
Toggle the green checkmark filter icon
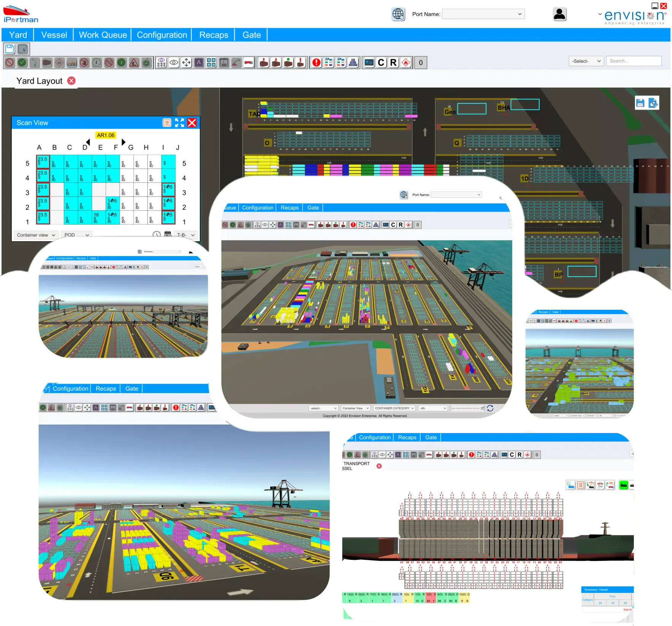[22, 62]
